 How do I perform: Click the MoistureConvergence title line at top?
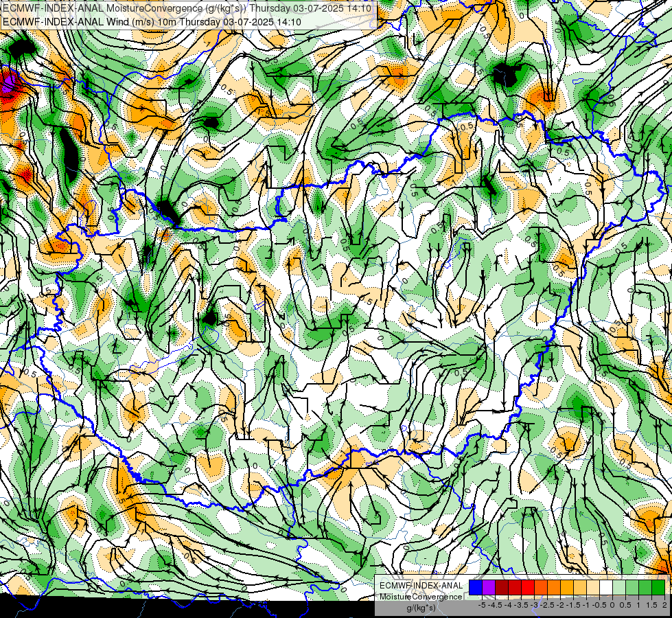pyautogui.click(x=187, y=8)
